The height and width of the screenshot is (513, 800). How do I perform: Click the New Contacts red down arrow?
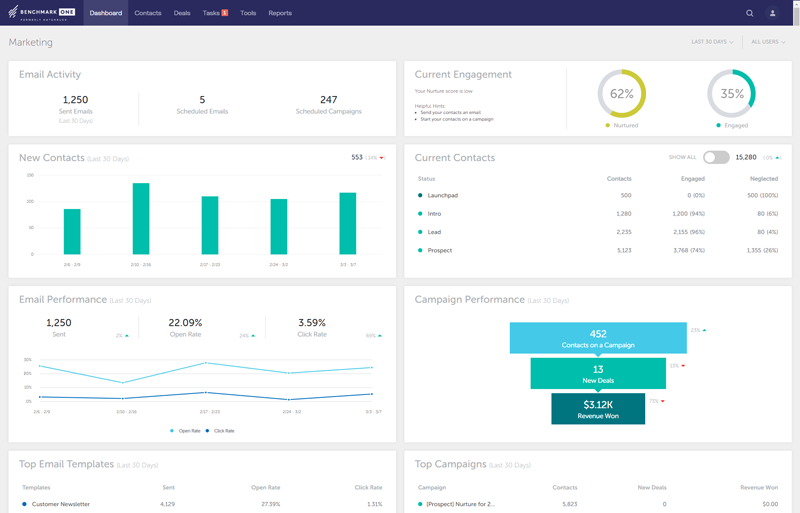[x=382, y=157]
